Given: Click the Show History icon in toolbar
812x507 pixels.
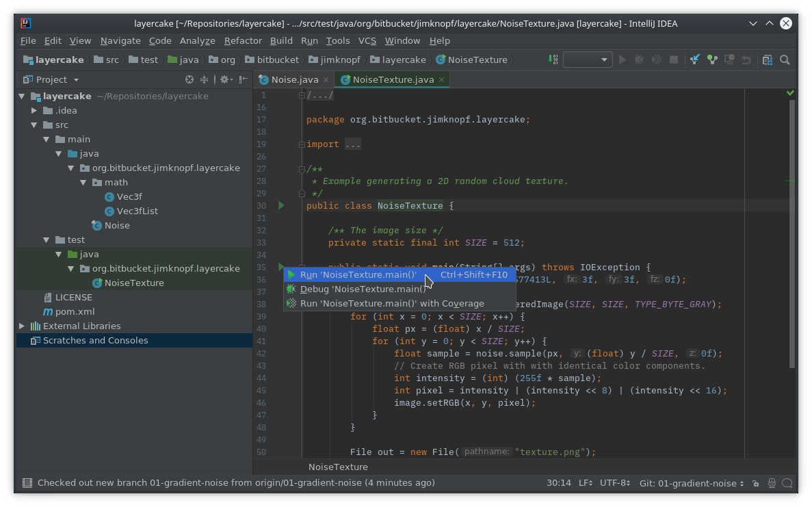Looking at the screenshot, I should pyautogui.click(x=729, y=60).
